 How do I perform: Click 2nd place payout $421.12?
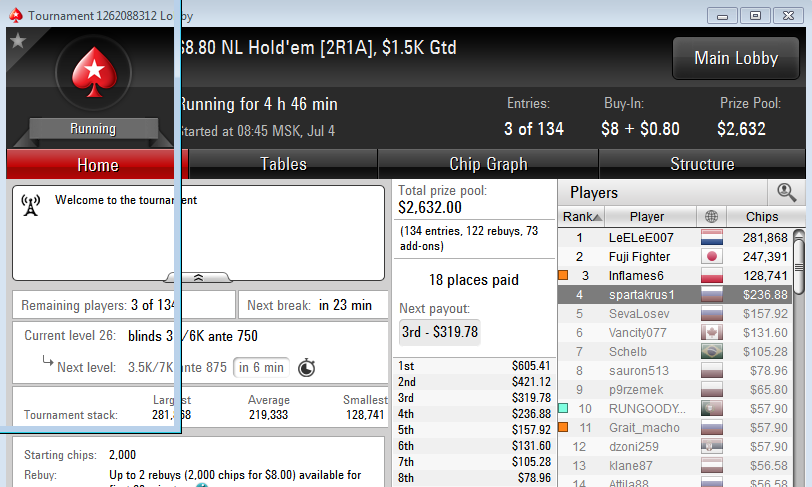[x=474, y=382]
